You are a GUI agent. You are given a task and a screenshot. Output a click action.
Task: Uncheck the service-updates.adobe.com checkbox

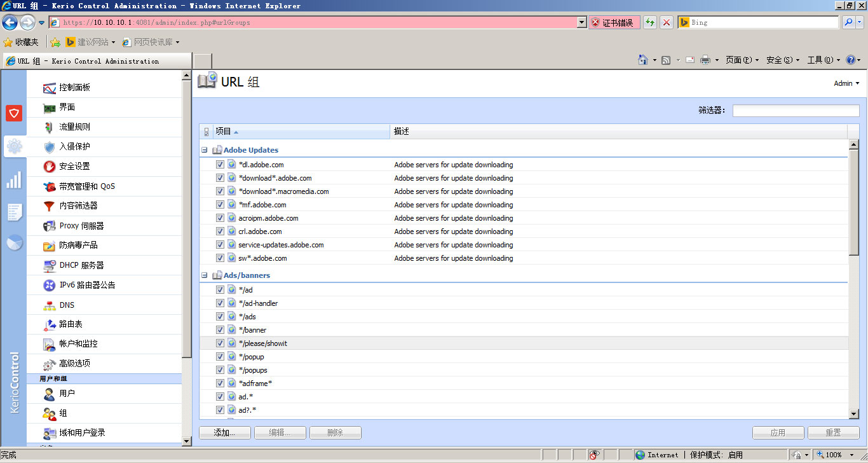pos(220,244)
